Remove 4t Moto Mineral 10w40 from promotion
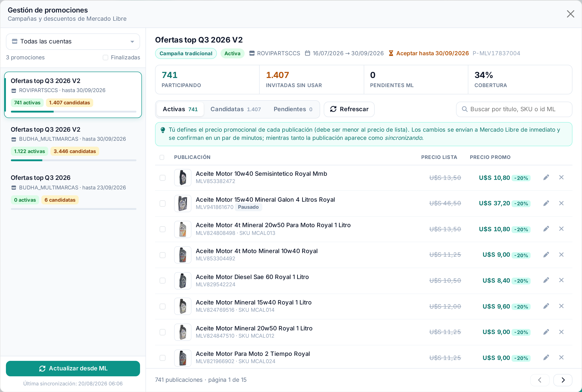This screenshot has height=392, width=582. [561, 255]
